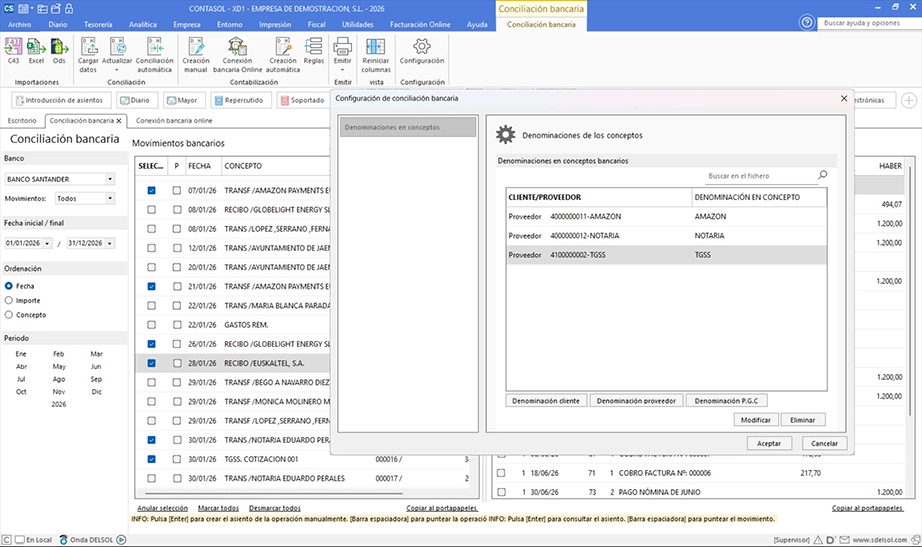This screenshot has width=922, height=547.
Task: Uncheck selection for 07/01/26 Amazon transfer
Action: click(x=152, y=191)
